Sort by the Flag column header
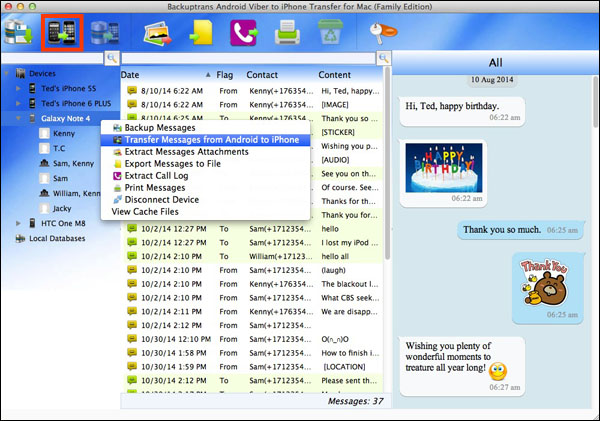 click(x=225, y=75)
